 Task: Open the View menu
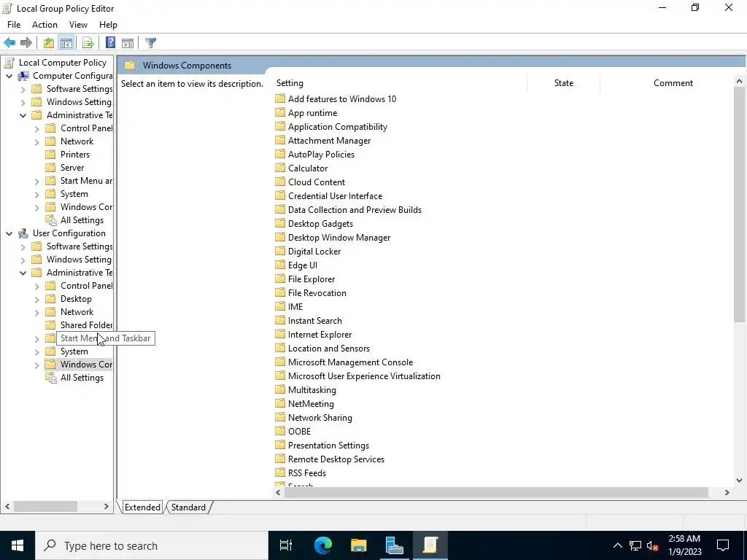[78, 25]
